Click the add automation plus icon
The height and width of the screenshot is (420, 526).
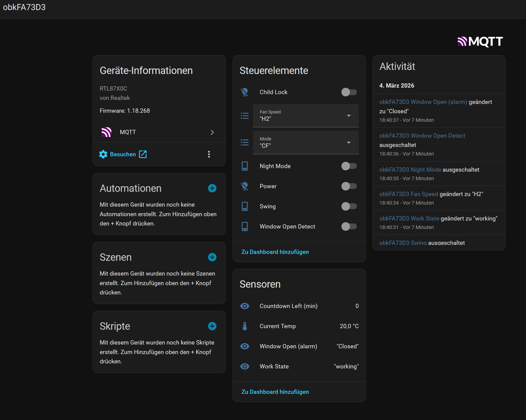tap(212, 188)
